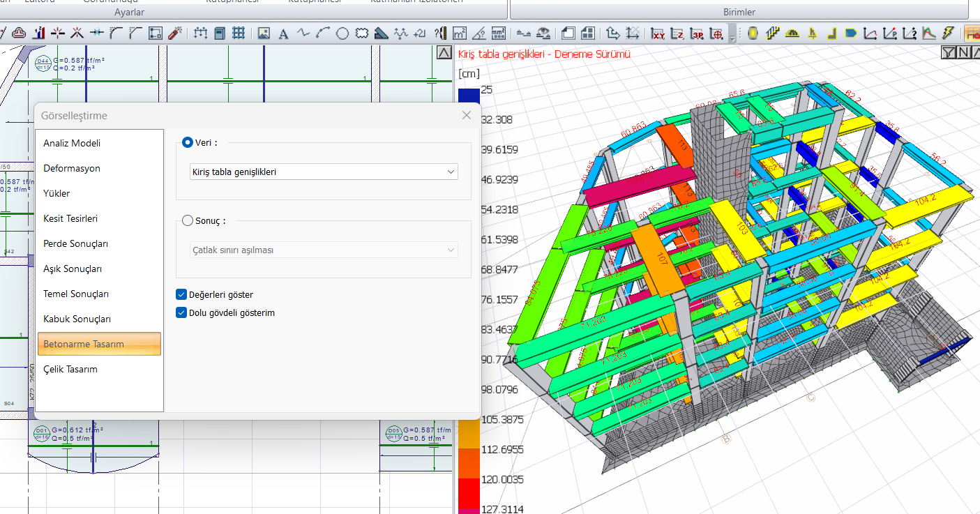
Task: Select 'Betonarme Tasarım' category
Action: coord(99,344)
